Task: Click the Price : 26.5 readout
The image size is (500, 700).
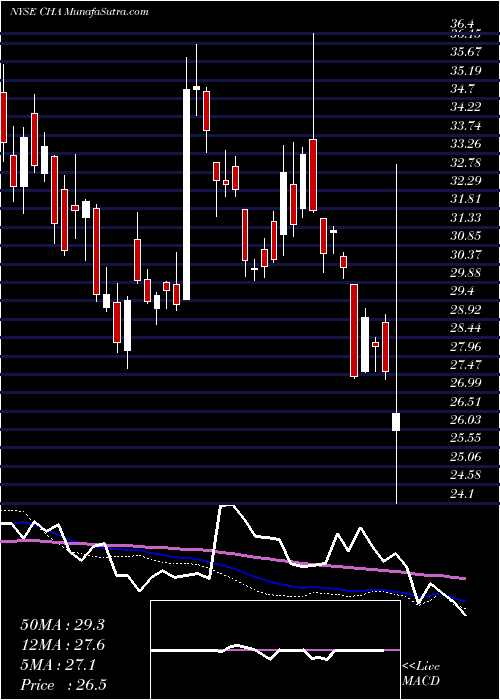Action: click(63, 685)
